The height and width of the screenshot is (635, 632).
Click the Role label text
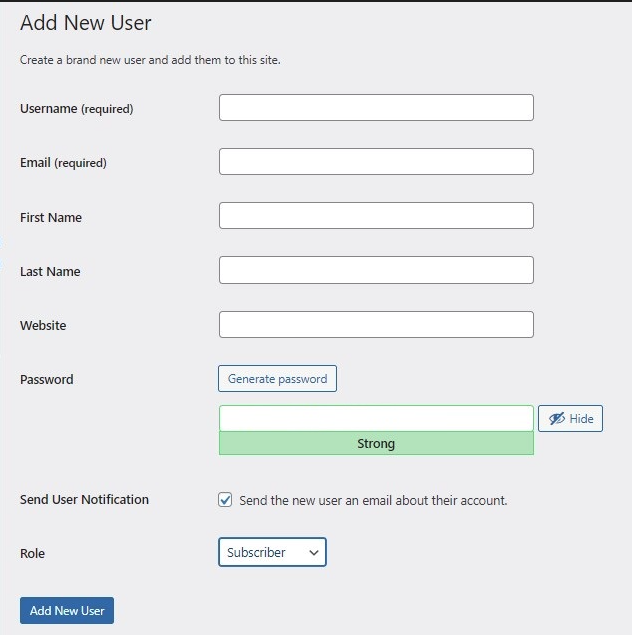pyautogui.click(x=32, y=553)
